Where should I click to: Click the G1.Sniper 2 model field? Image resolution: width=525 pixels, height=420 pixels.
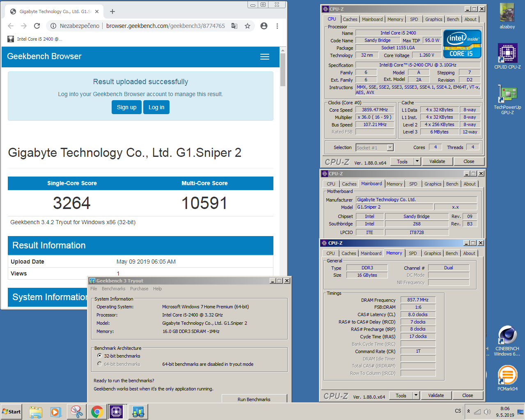[394, 207]
